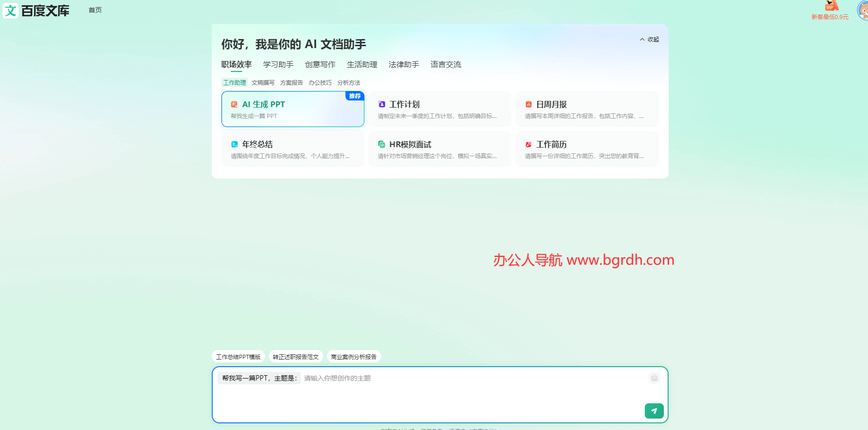Viewport: 868px width, 430px height.
Task: Open the 日周月报 card title
Action: [552, 104]
